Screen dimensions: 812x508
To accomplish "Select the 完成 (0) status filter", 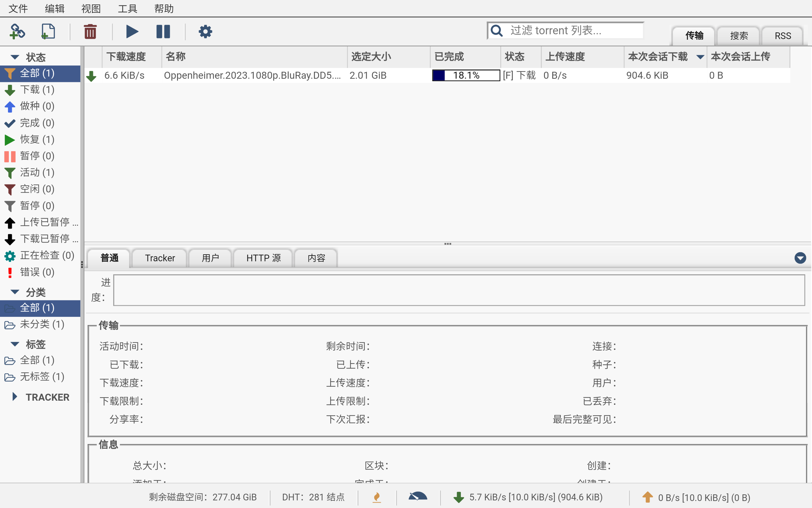I will [x=40, y=123].
